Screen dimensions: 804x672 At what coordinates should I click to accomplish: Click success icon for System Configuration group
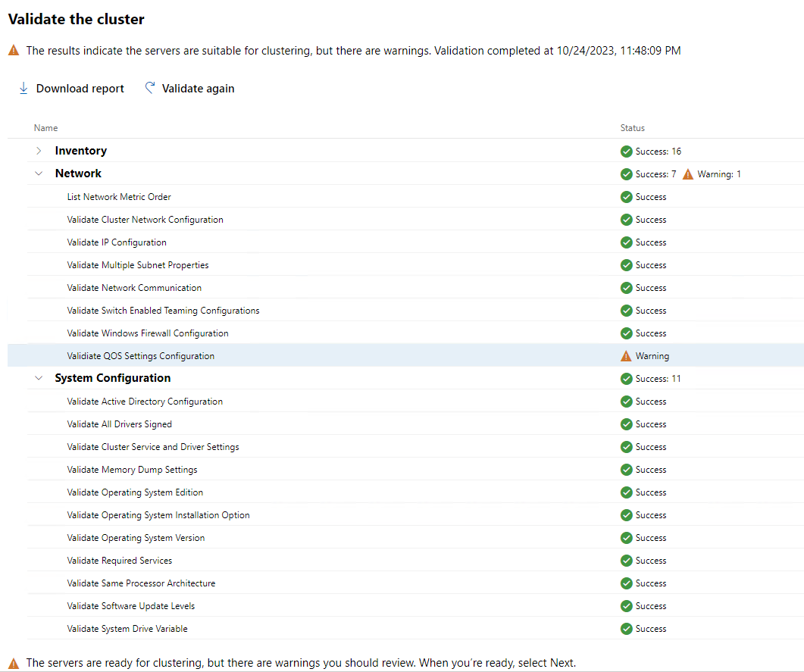[x=626, y=379]
